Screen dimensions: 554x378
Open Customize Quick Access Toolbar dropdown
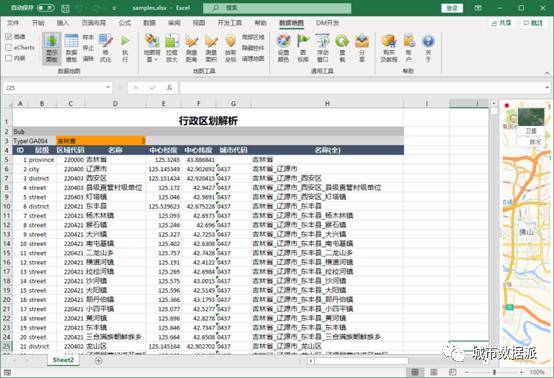(x=114, y=8)
